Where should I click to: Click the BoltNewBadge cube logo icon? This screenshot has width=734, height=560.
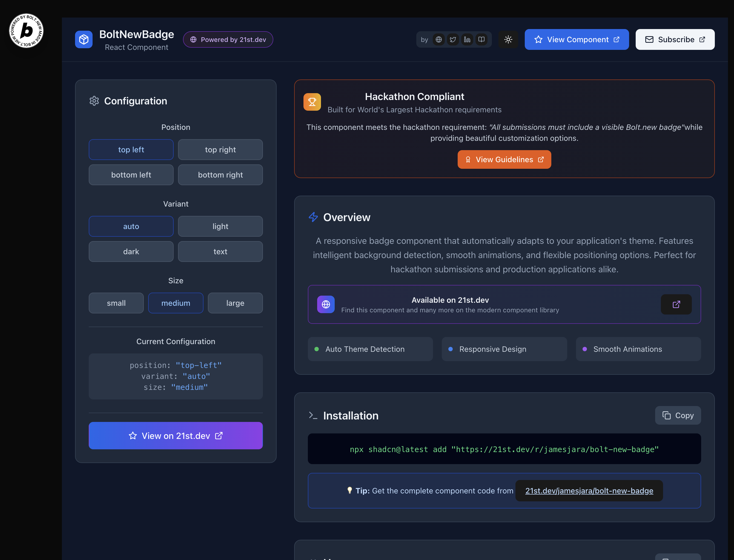click(x=84, y=40)
